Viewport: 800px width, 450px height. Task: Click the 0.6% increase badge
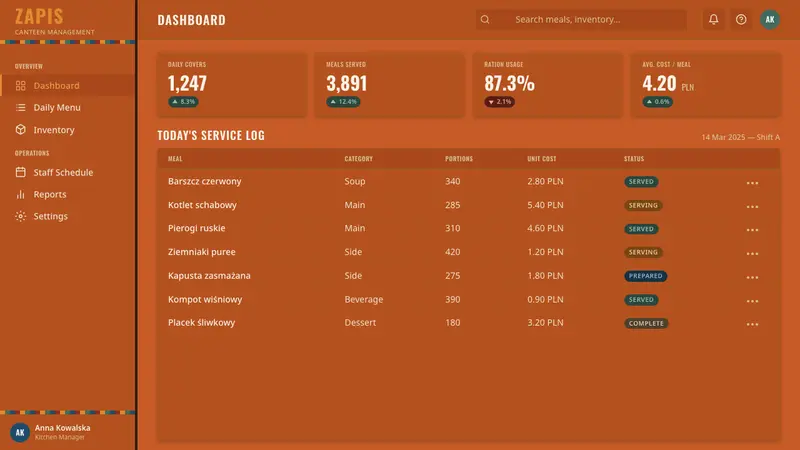coord(658,102)
